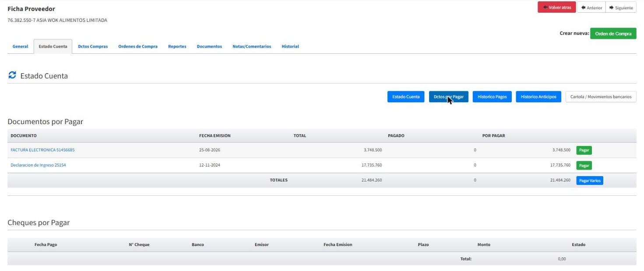644x271 pixels.
Task: Create new Orden de Compra
Action: [613, 34]
